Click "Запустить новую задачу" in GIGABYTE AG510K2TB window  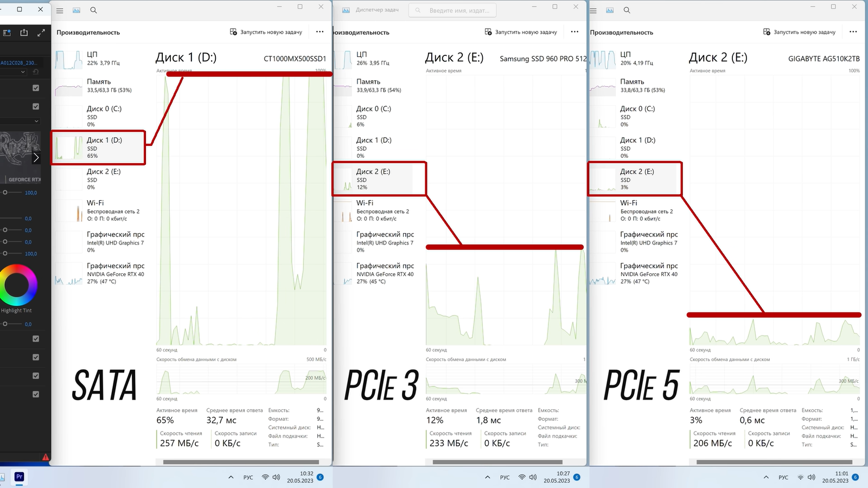799,32
